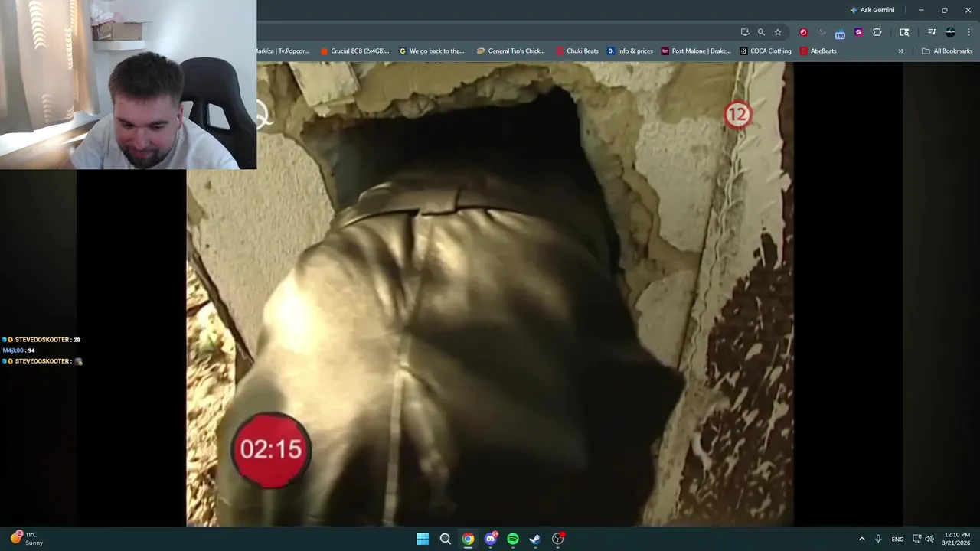This screenshot has height=551, width=980.
Task: Open the Info & prices bookmark
Action: (630, 51)
